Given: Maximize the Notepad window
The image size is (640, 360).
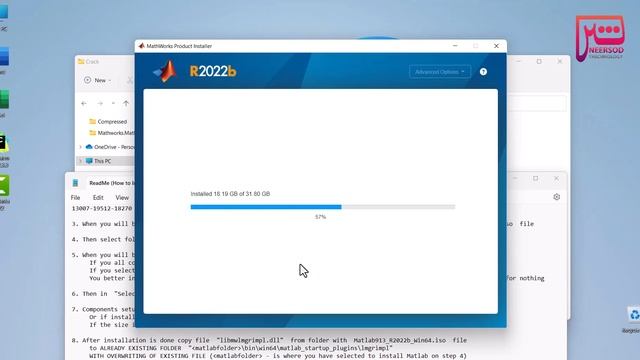Looking at the screenshot, I should tap(536, 178).
